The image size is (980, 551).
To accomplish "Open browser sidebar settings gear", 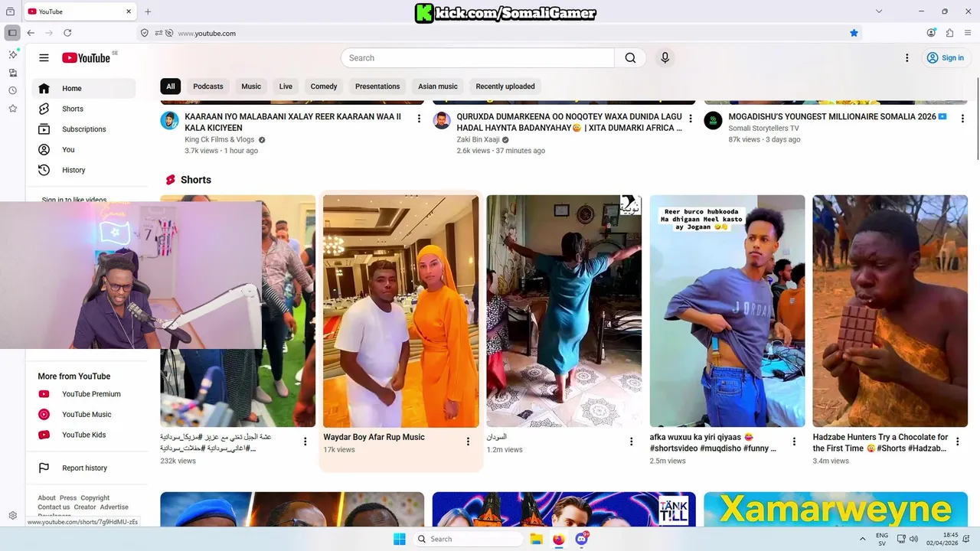I will pyautogui.click(x=12, y=516).
